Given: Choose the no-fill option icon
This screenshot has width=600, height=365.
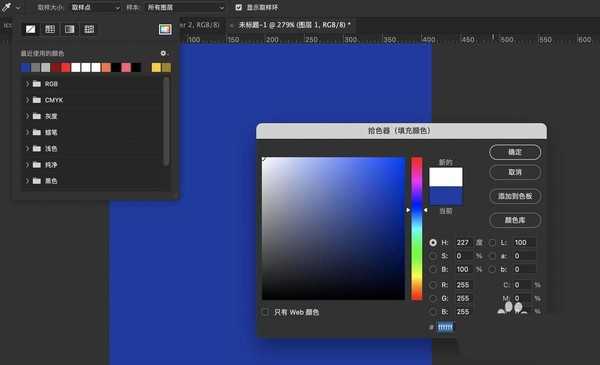Looking at the screenshot, I should [x=30, y=29].
